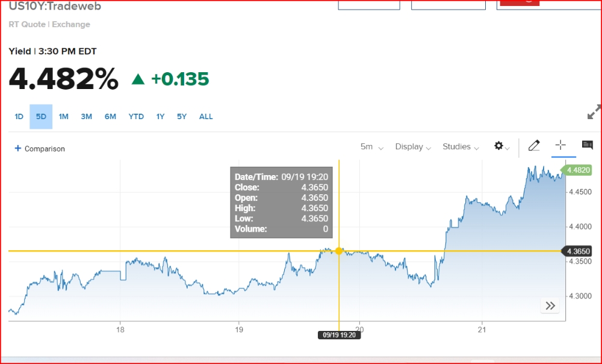Switch to the YTD range

tap(136, 117)
